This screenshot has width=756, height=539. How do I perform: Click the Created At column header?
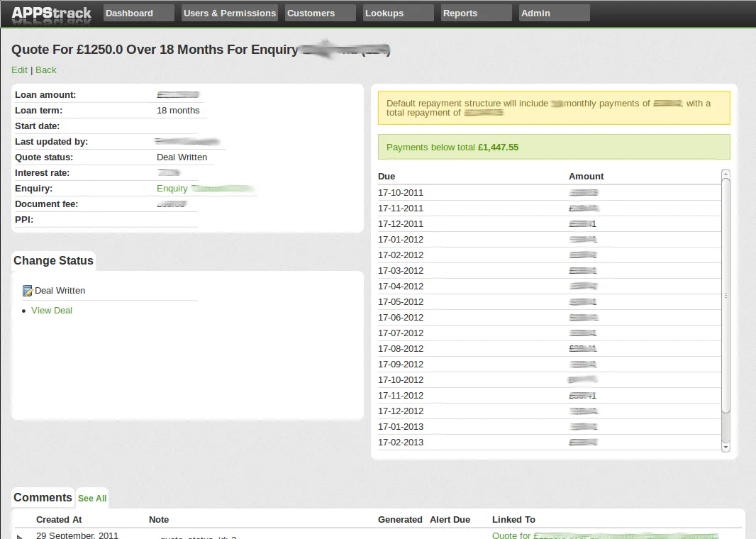pyautogui.click(x=59, y=520)
